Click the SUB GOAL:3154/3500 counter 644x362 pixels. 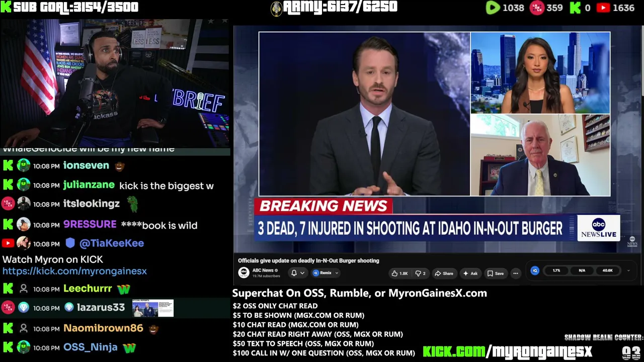70,7
